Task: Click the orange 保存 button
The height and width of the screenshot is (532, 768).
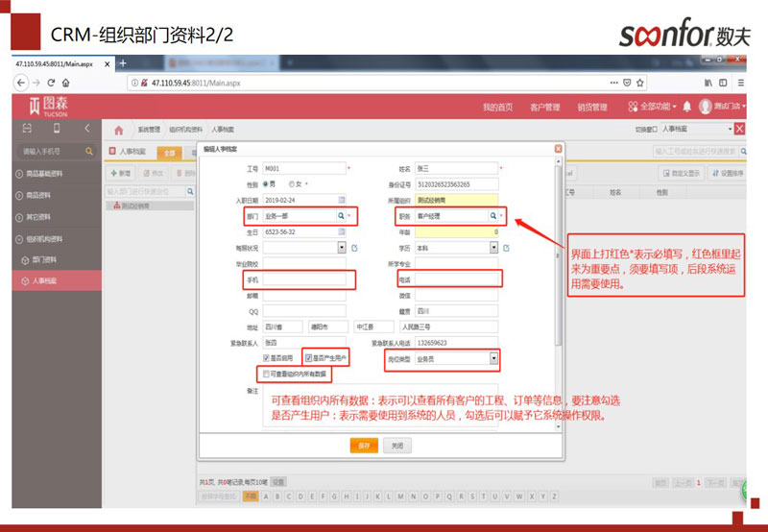Action: click(364, 446)
